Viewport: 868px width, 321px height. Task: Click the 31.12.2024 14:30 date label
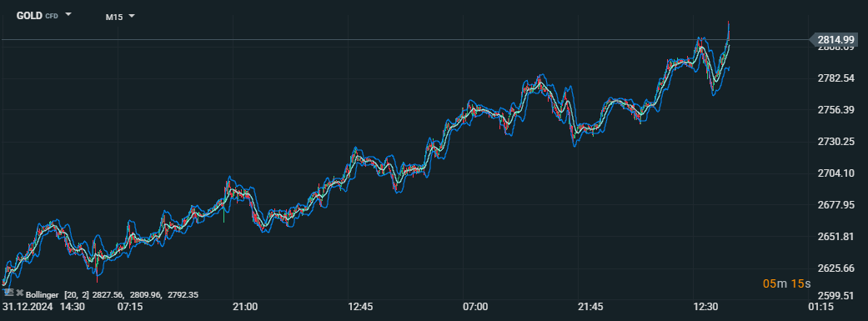(x=43, y=307)
